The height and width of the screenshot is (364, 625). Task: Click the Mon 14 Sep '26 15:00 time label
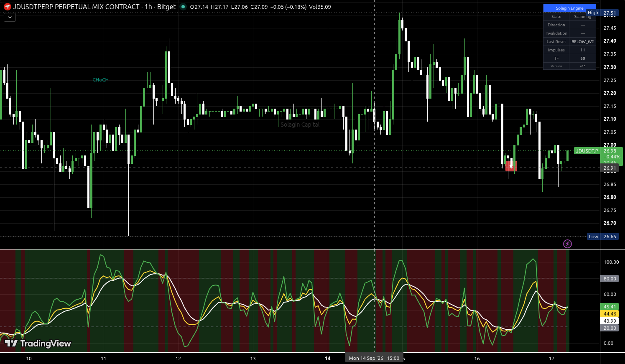point(374,358)
